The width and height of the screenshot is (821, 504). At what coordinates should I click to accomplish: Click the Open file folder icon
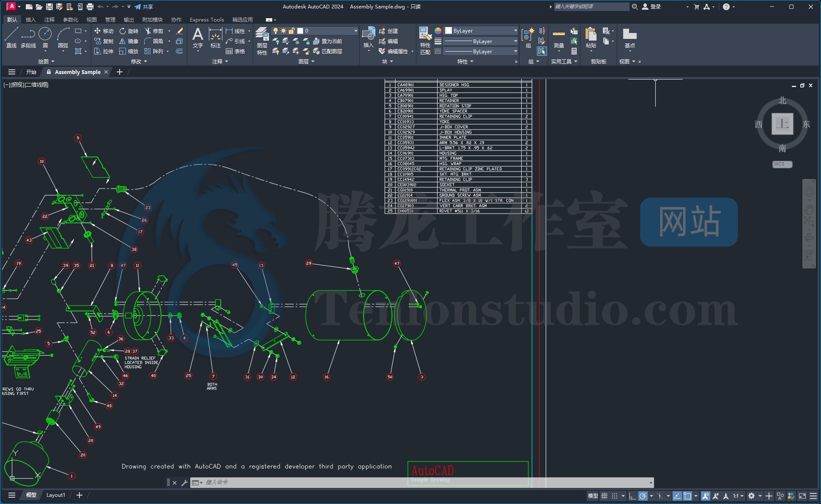[x=39, y=7]
